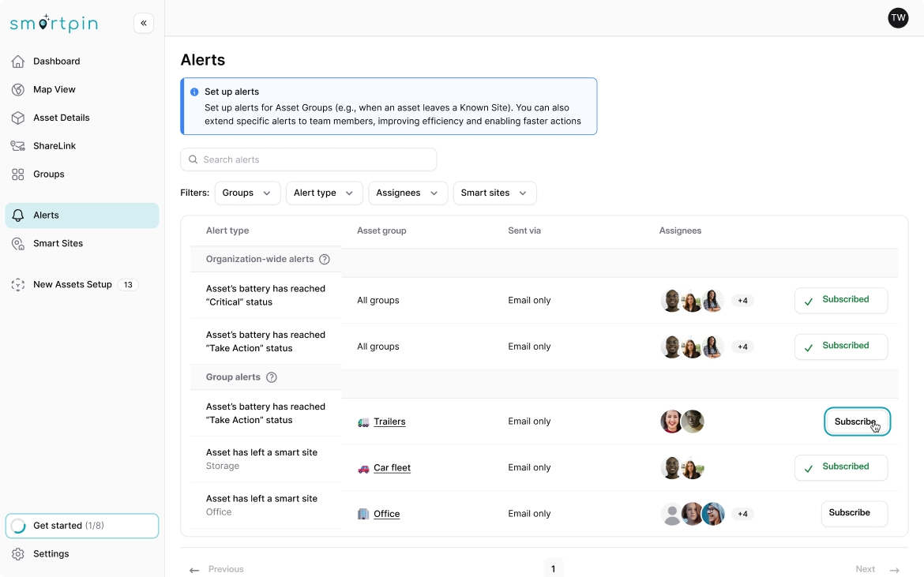
Task: Open the Smart sites filter dropdown
Action: click(494, 193)
